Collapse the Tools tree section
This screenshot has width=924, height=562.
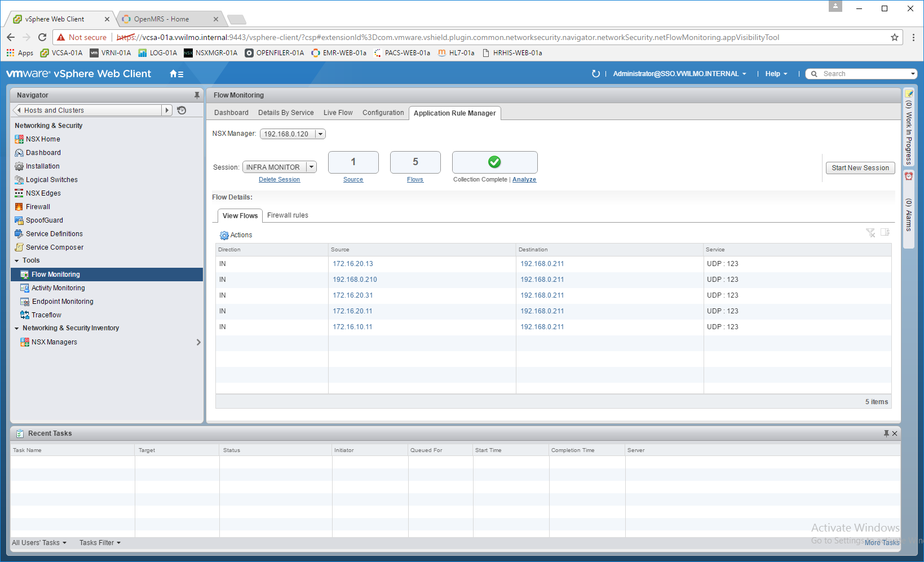[17, 261]
